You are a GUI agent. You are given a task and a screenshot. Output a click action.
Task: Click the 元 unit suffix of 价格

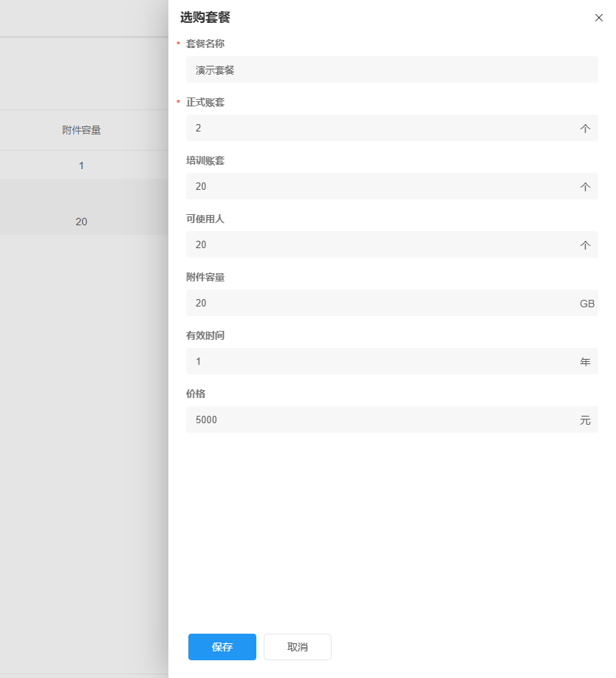586,420
